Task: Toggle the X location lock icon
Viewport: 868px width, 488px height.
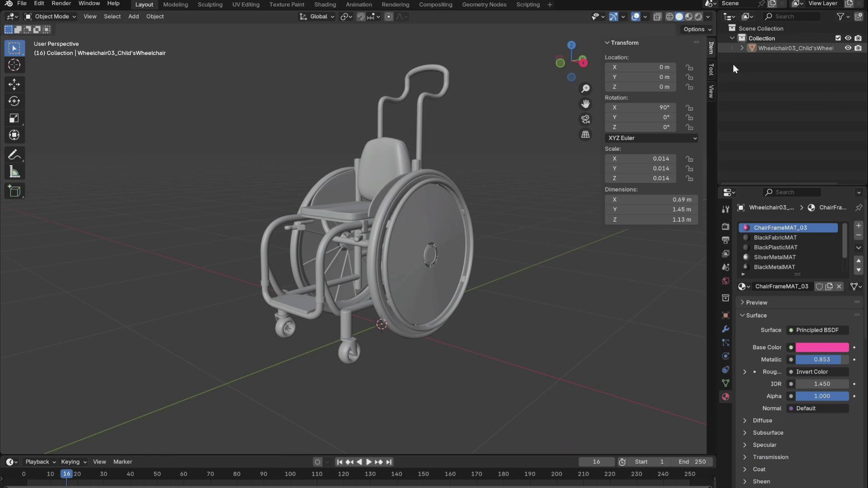Action: [689, 67]
